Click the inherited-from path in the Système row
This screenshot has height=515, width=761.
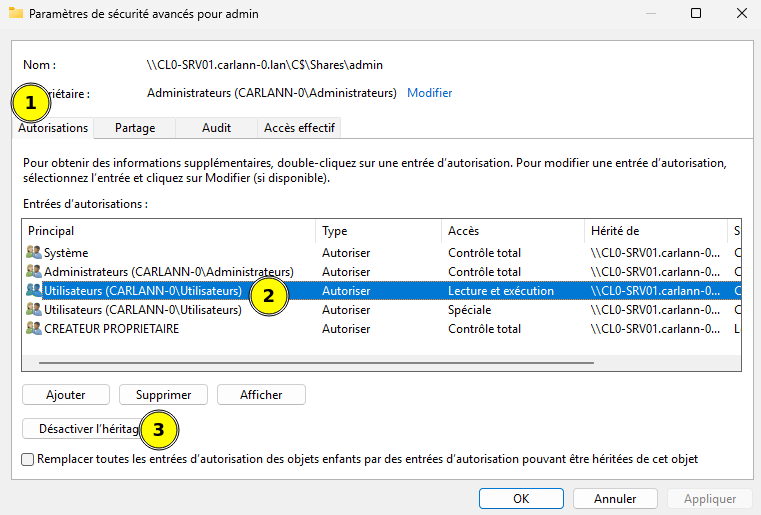coord(655,252)
